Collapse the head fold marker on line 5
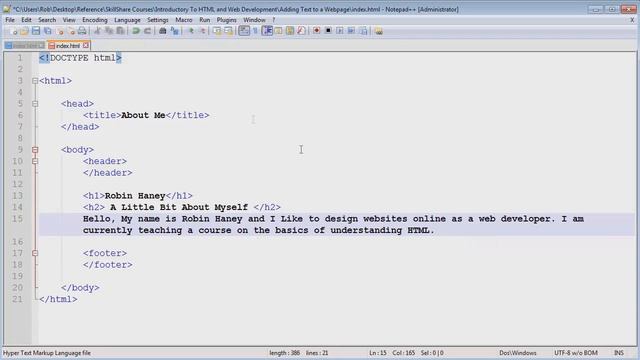The image size is (640, 360). (x=35, y=104)
